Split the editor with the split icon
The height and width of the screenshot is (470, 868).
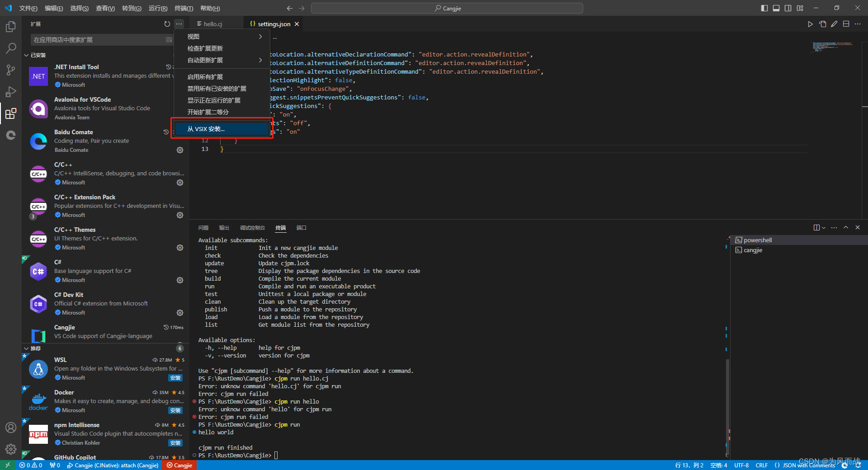pyautogui.click(x=846, y=24)
